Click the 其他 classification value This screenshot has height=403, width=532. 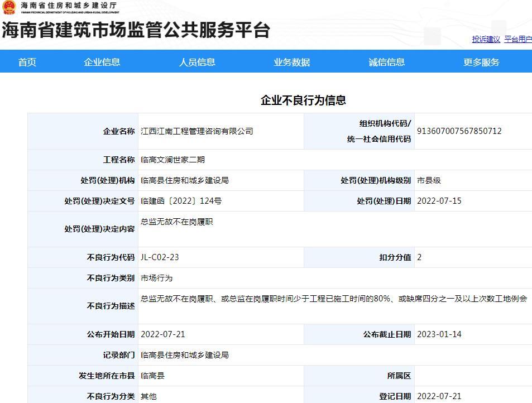point(148,396)
